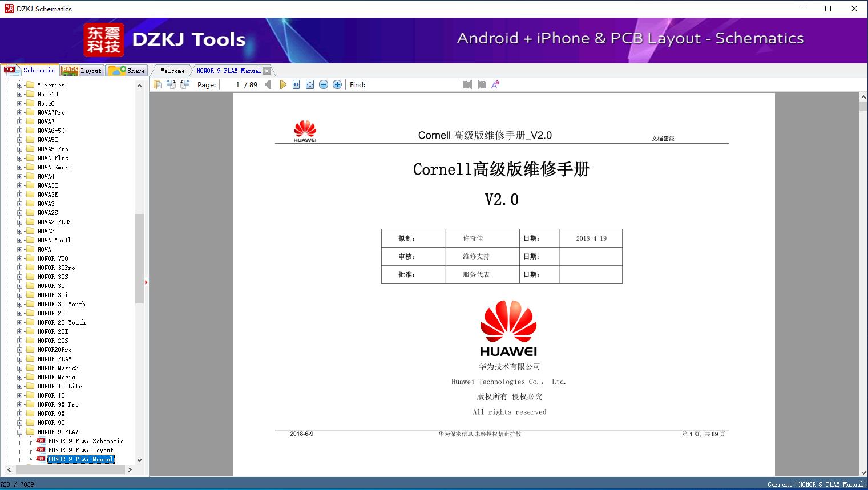Click the red side panel collapse arrow

(146, 282)
